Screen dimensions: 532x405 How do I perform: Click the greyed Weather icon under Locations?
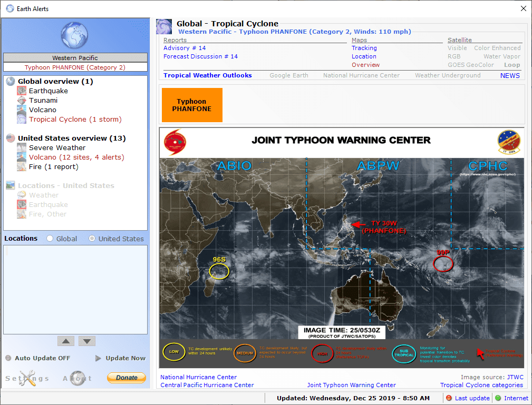tap(22, 195)
